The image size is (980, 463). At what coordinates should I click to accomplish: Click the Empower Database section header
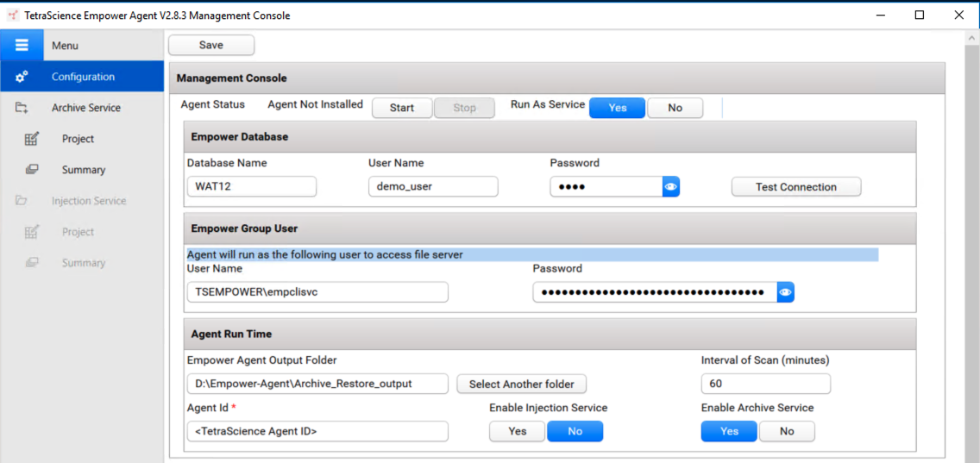click(550, 137)
